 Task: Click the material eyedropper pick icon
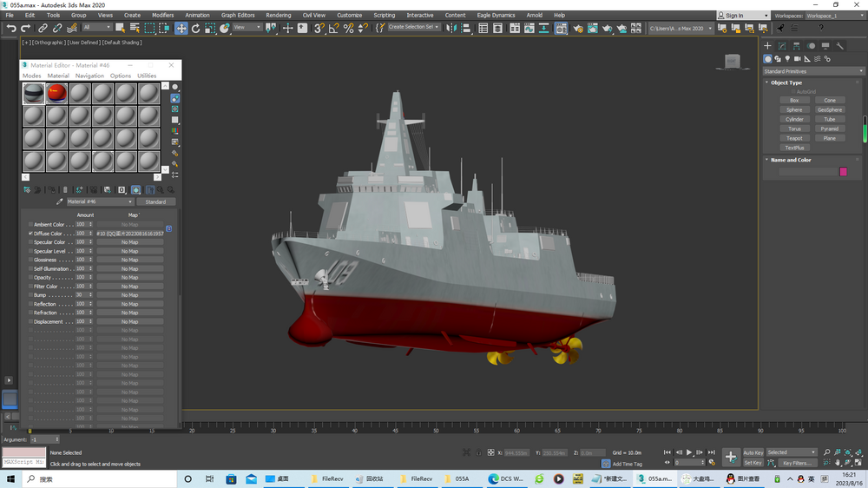click(60, 201)
